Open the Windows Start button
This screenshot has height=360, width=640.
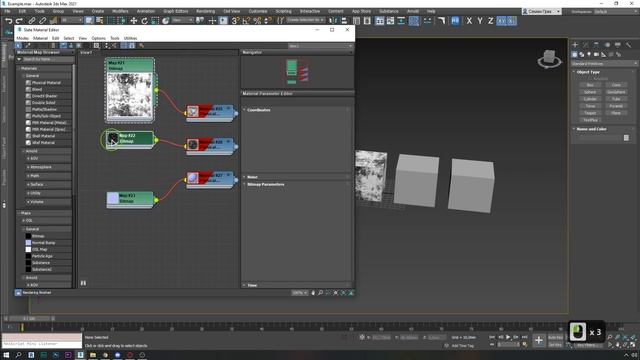6,355
